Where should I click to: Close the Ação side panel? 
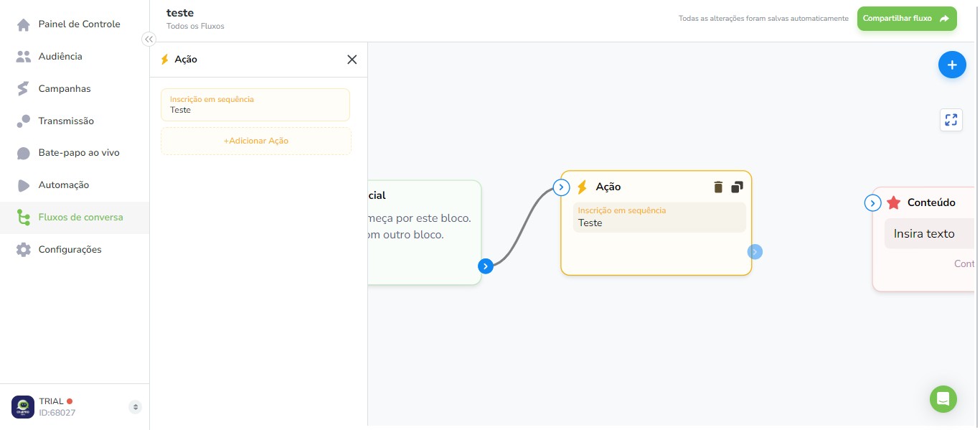pos(352,60)
